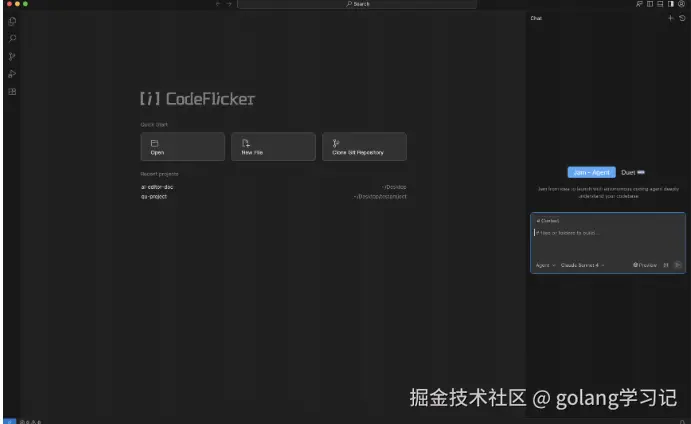
Task: Switch to the Duet tab
Action: click(x=633, y=172)
